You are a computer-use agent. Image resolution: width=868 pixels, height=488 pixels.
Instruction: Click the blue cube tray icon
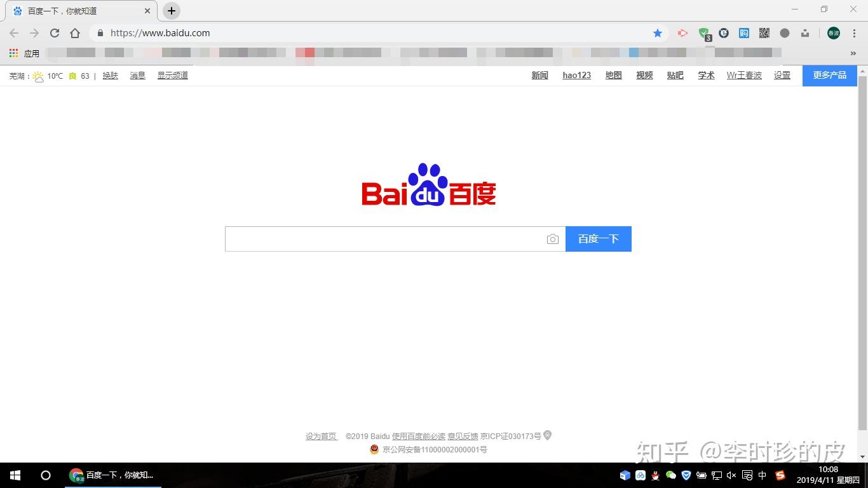[625, 475]
